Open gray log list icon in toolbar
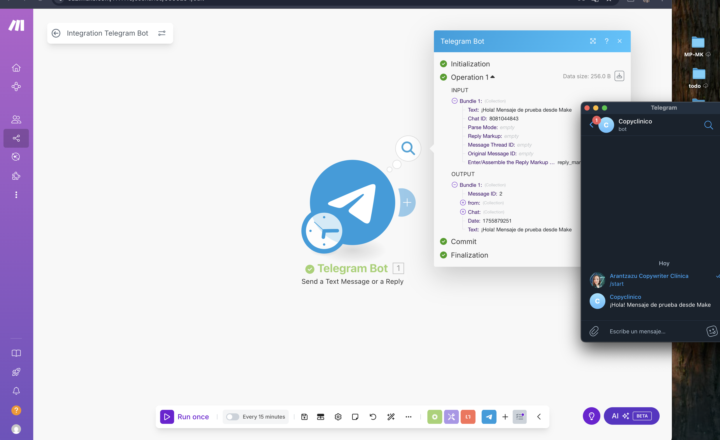 tap(520, 417)
